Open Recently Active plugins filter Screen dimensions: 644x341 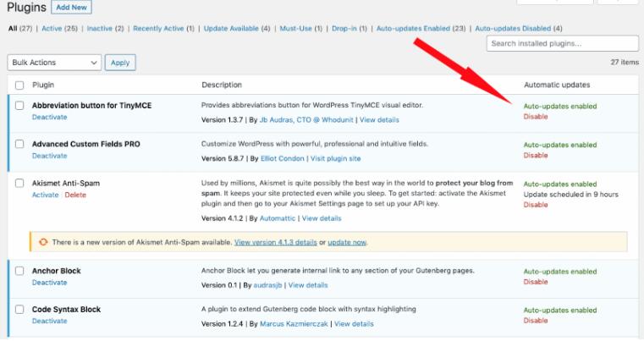[x=158, y=29]
